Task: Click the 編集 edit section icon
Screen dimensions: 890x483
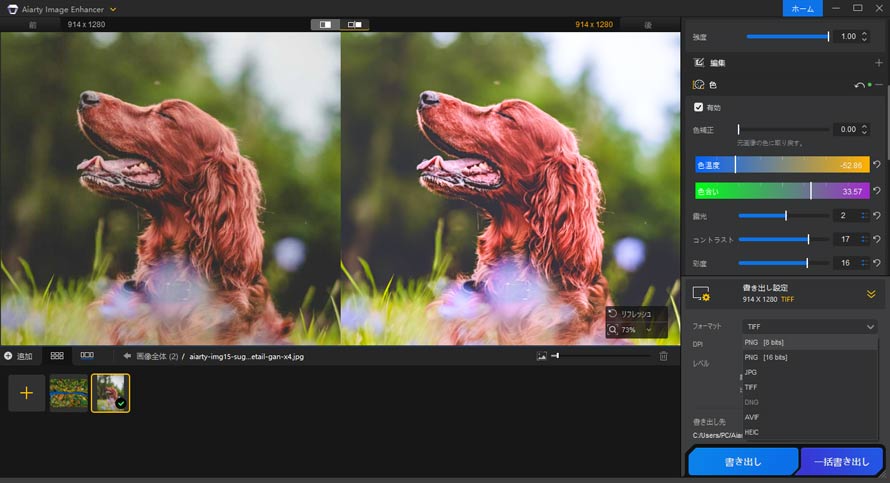Action: [699, 62]
